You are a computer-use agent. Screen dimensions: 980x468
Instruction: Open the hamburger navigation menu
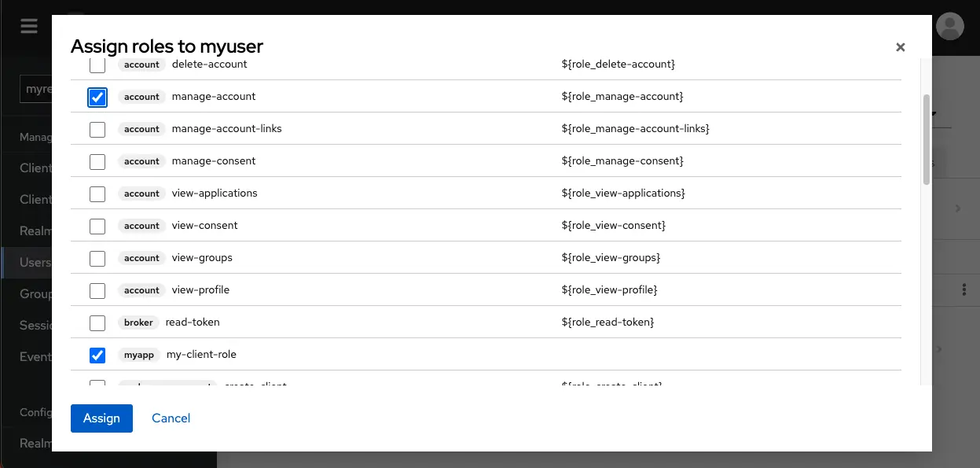29,25
